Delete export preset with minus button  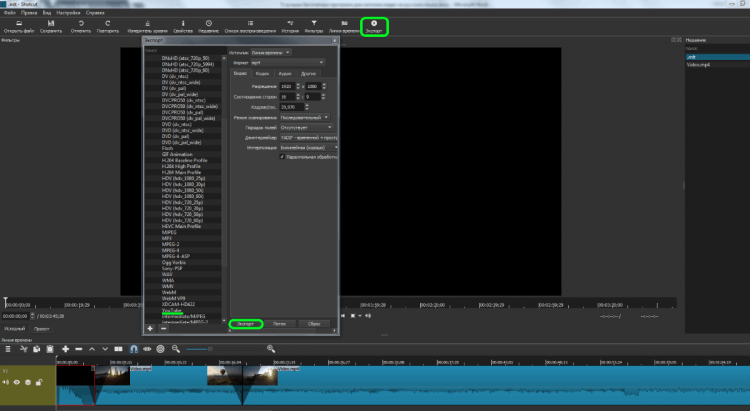tap(164, 329)
